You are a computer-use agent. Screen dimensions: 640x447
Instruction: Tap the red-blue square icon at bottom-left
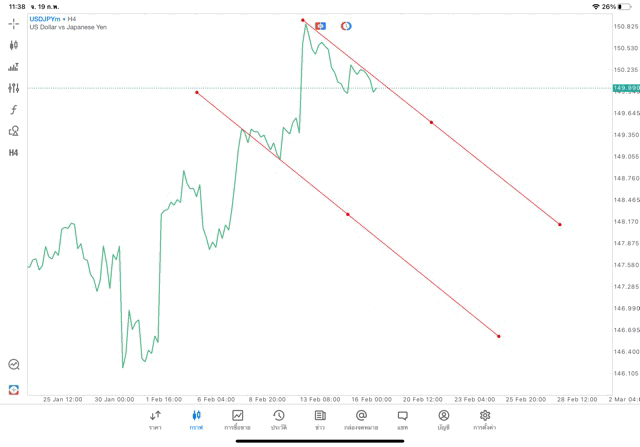(x=13, y=388)
